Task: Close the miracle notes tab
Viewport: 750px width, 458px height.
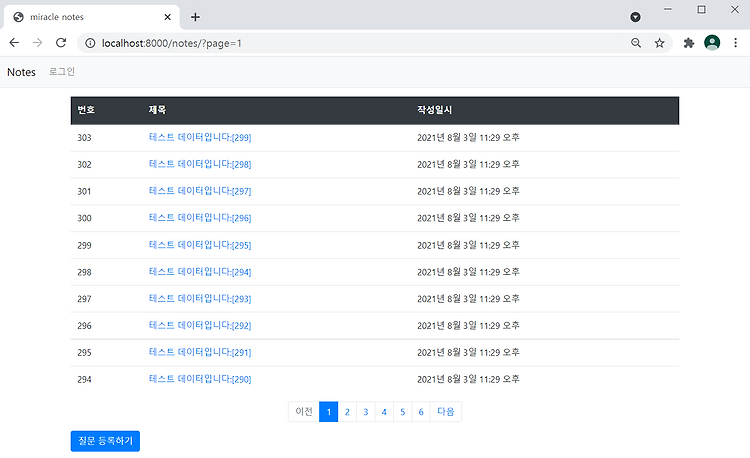Action: (167, 17)
